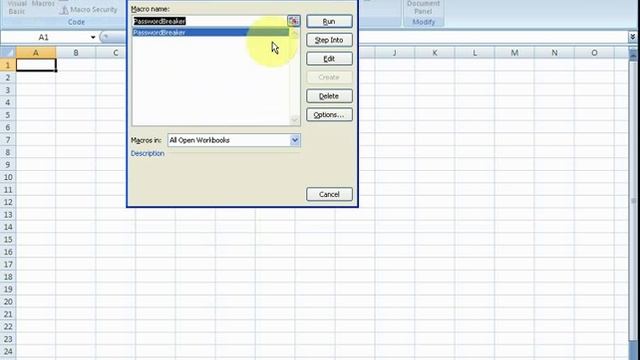Click the collapse dialog range icon
Screen dimensions: 640x360
click(x=293, y=21)
